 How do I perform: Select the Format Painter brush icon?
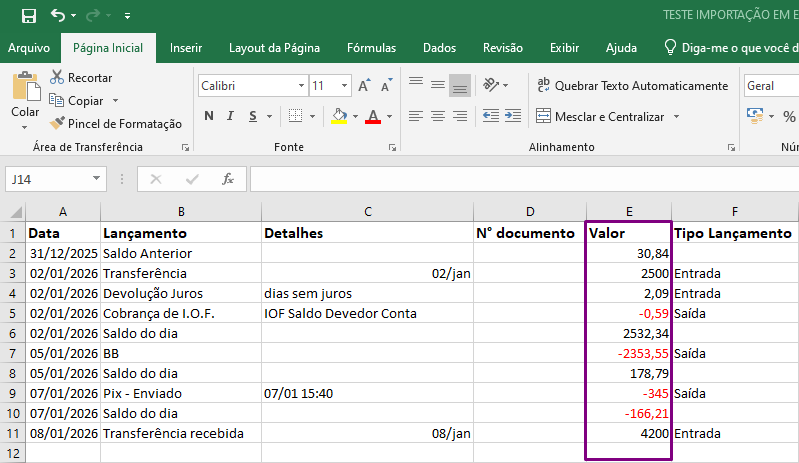57,123
